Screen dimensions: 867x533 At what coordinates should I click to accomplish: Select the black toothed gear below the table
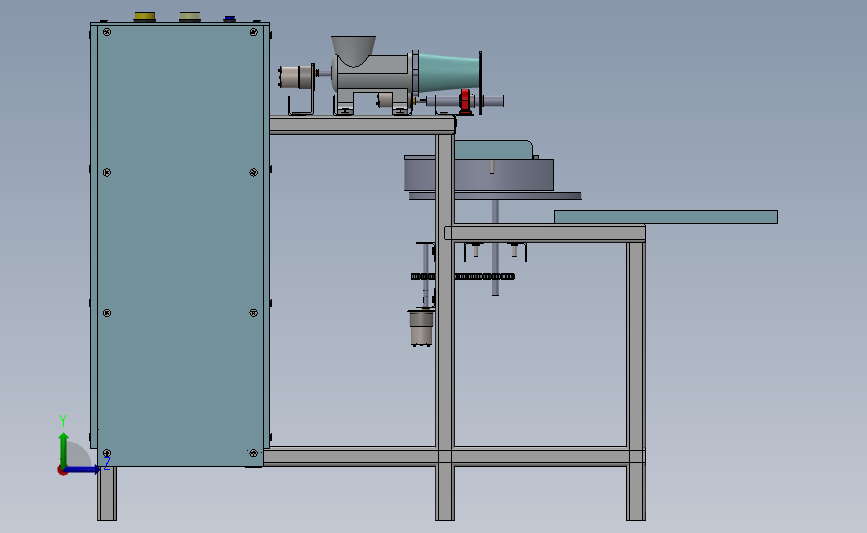click(x=463, y=276)
